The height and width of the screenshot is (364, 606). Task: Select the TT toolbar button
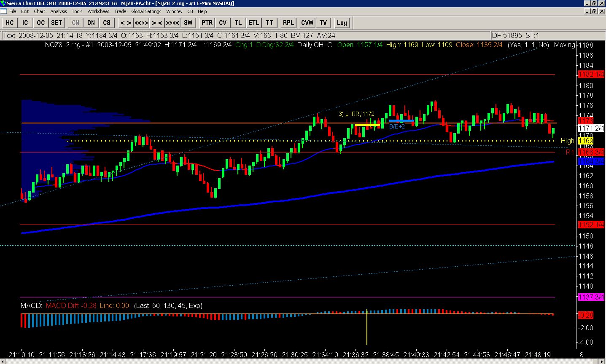(x=269, y=23)
